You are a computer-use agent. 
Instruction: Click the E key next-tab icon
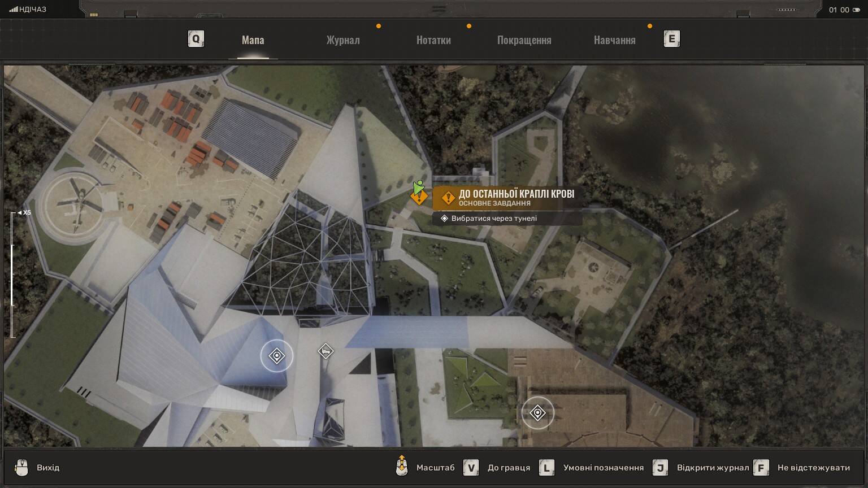pyautogui.click(x=671, y=39)
